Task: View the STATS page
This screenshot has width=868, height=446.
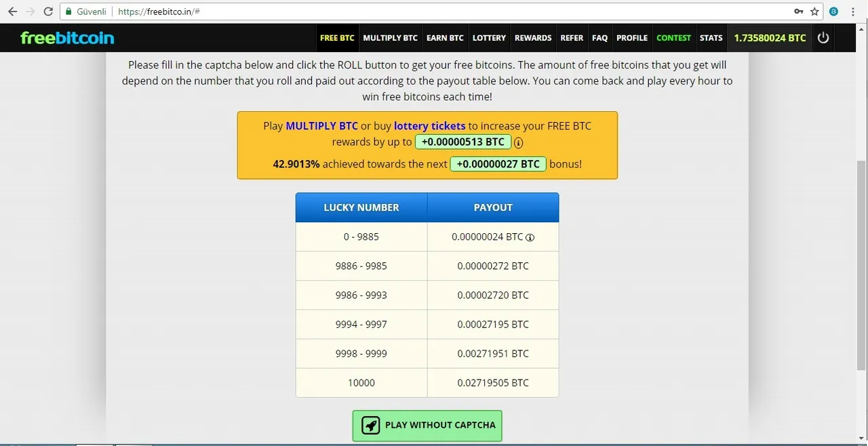Action: coord(711,38)
